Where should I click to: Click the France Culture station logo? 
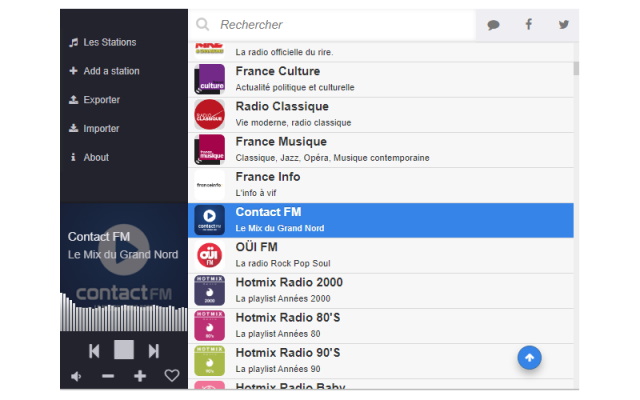coord(209,79)
